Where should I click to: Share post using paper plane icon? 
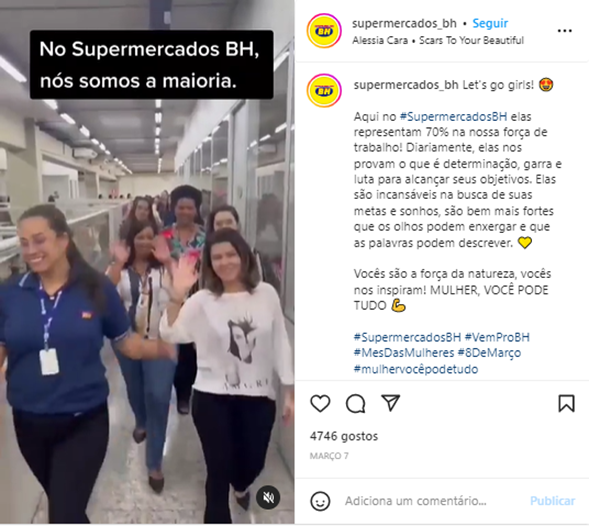(x=390, y=403)
